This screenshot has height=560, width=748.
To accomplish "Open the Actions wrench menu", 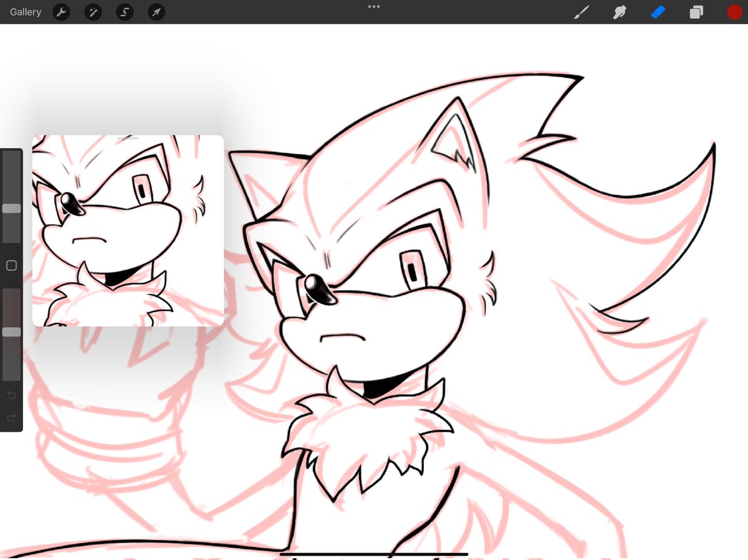I will (x=61, y=12).
